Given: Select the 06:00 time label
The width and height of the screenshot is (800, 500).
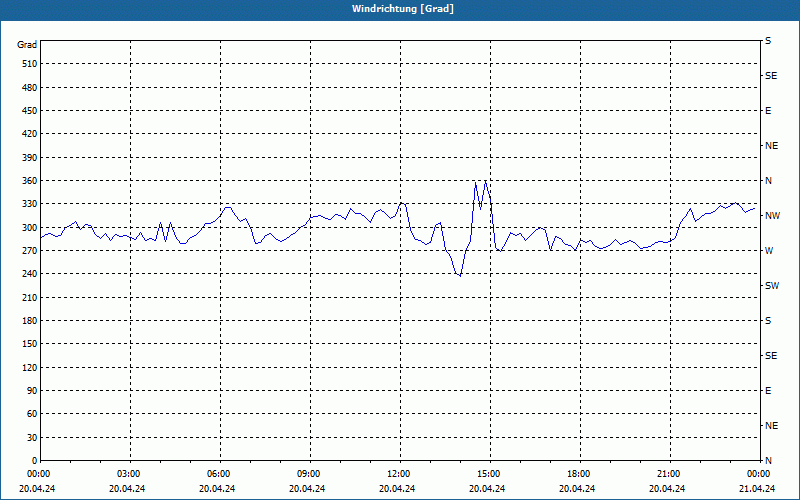Looking at the screenshot, I should point(219,474).
